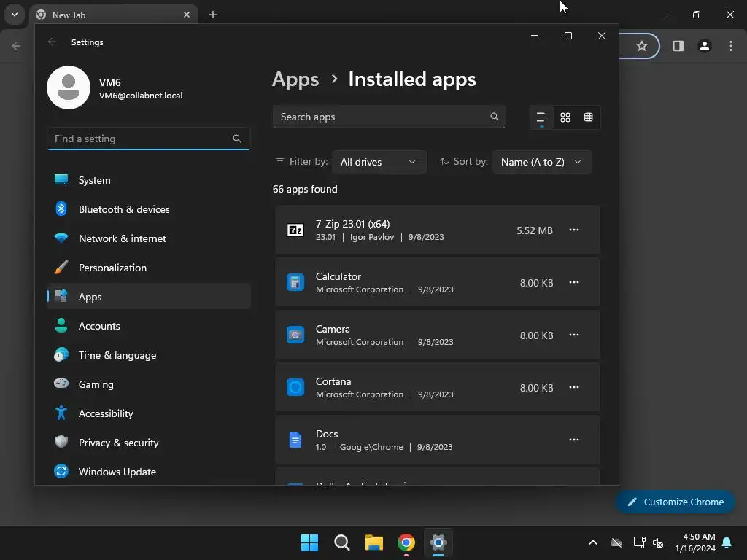Click the 5.52 MB size value
The image size is (747, 560).
tap(535, 230)
